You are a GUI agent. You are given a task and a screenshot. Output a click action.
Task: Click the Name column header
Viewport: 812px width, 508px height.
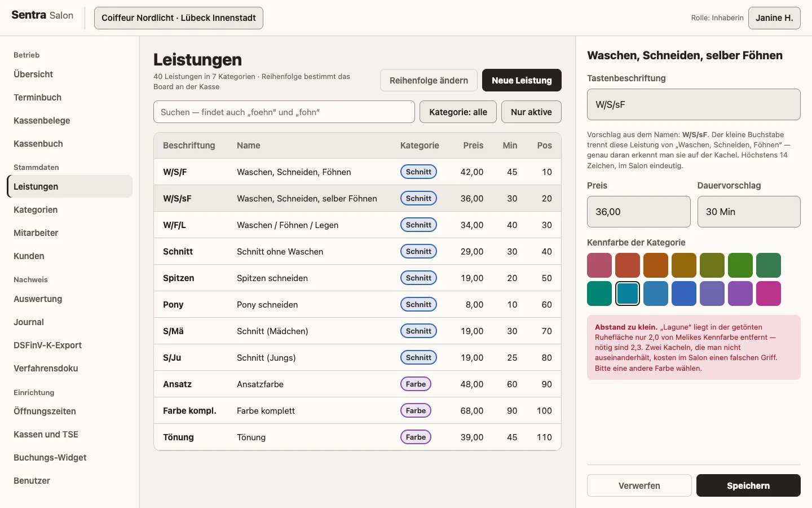point(249,146)
